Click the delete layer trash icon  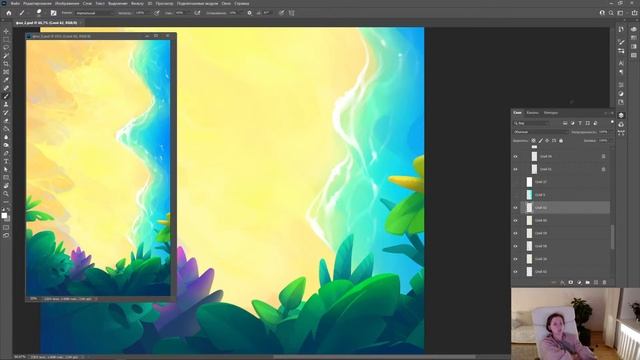[604, 282]
